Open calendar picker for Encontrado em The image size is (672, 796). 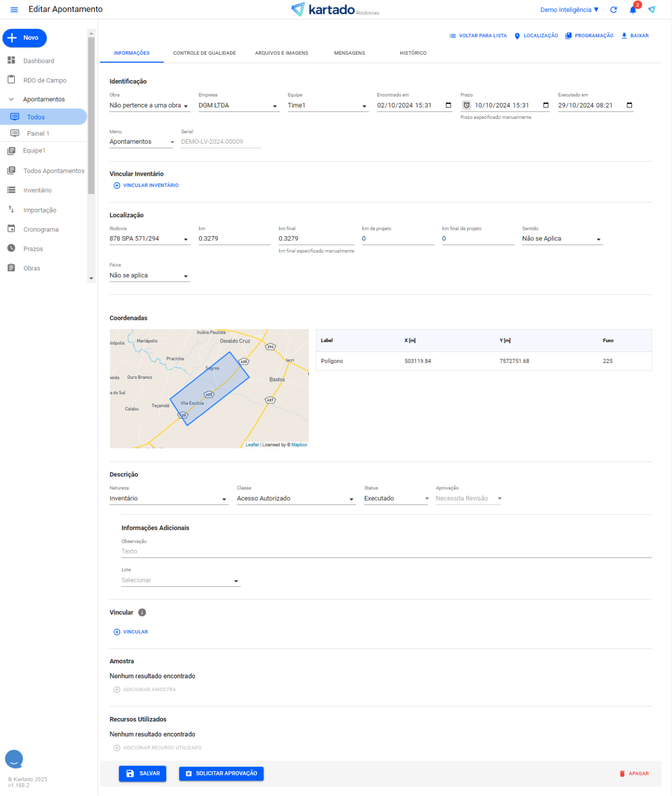(448, 105)
